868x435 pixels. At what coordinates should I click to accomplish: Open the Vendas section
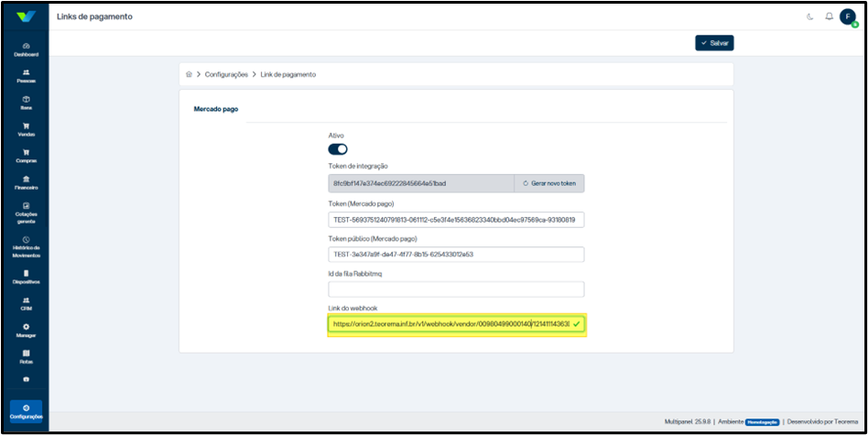(x=26, y=129)
